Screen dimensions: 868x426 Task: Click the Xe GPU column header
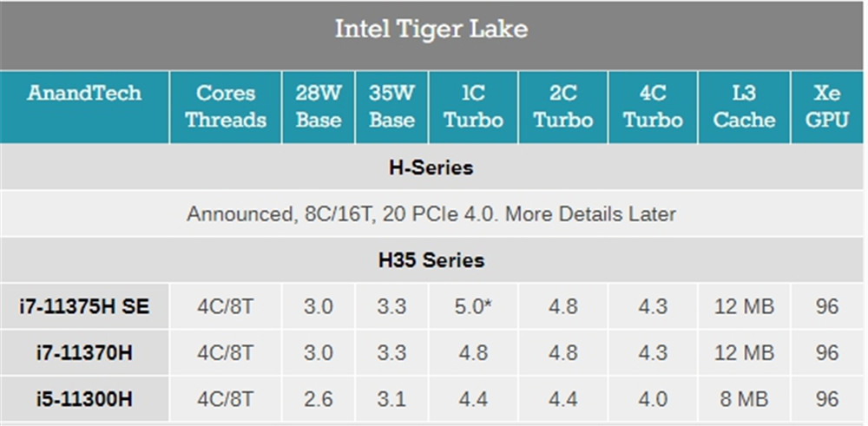827,108
